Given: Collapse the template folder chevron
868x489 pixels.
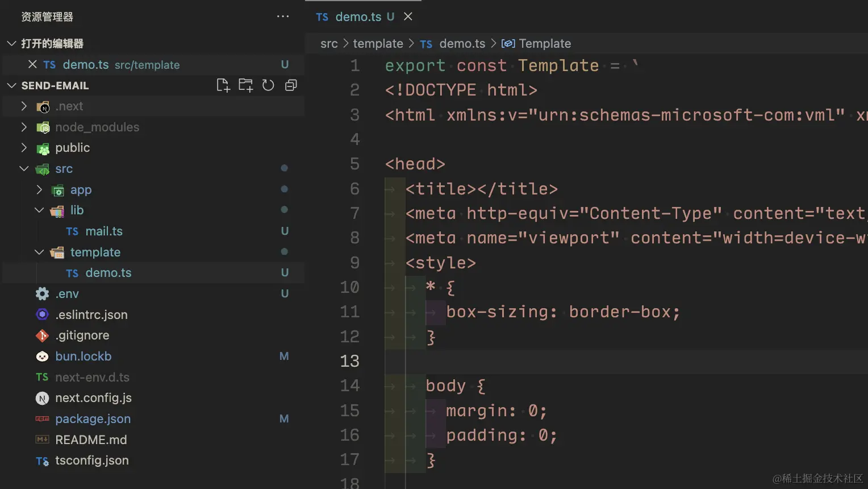Looking at the screenshot, I should point(39,252).
